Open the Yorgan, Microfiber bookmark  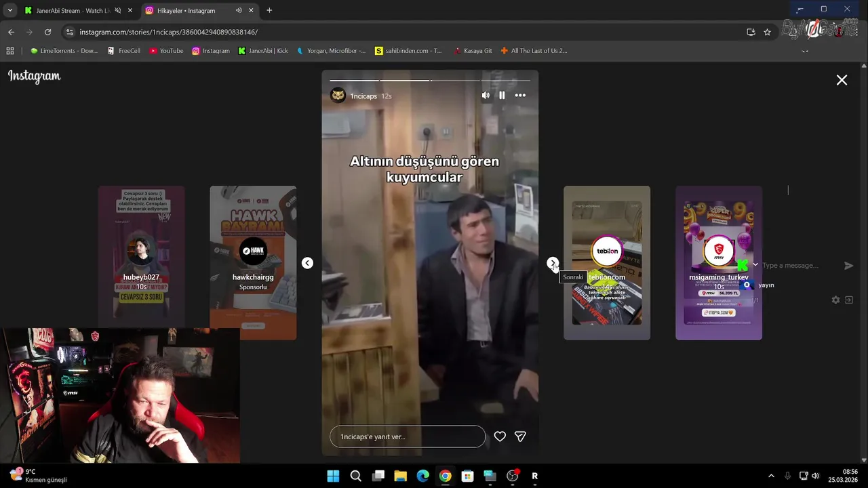332,51
